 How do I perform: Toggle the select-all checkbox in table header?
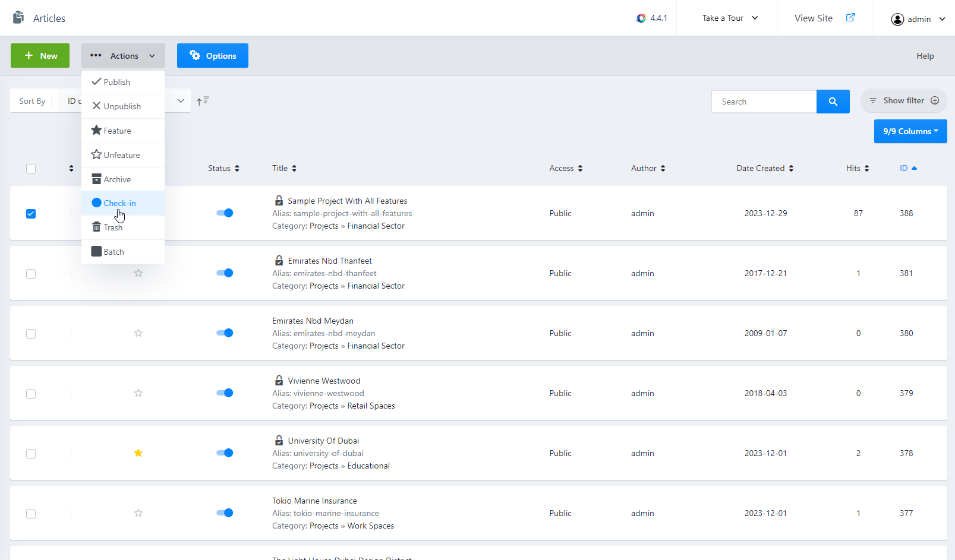click(31, 169)
